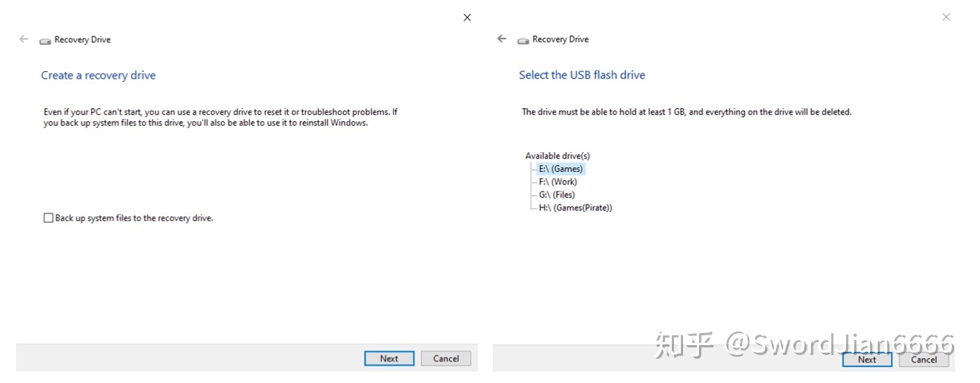Click drive icon in Select the USB flash drive window

click(x=523, y=40)
